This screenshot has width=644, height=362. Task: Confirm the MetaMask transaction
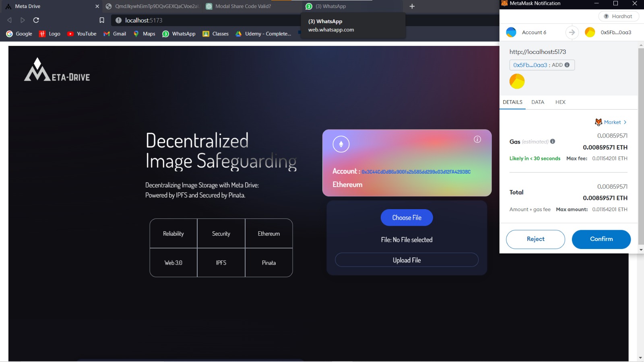point(601,239)
